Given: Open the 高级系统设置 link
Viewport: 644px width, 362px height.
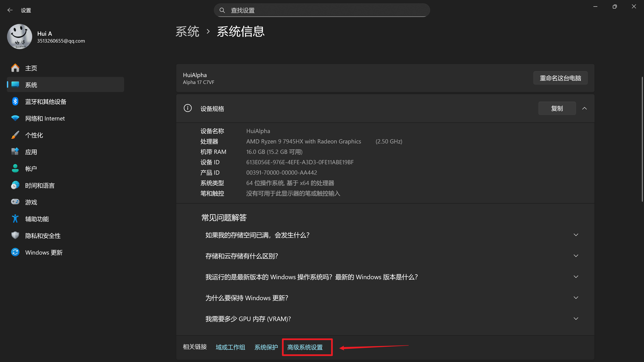Looking at the screenshot, I should pyautogui.click(x=305, y=347).
